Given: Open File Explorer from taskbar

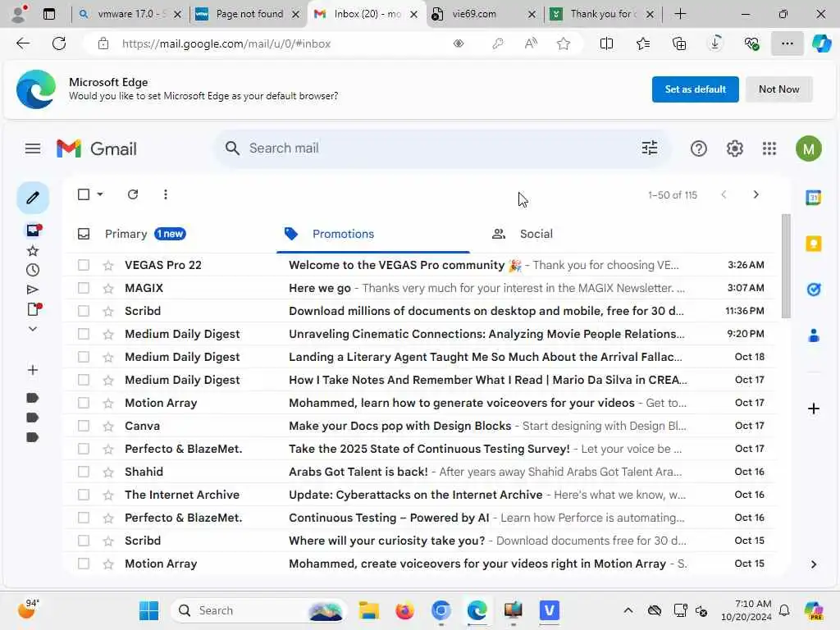Looking at the screenshot, I should click(x=369, y=610).
